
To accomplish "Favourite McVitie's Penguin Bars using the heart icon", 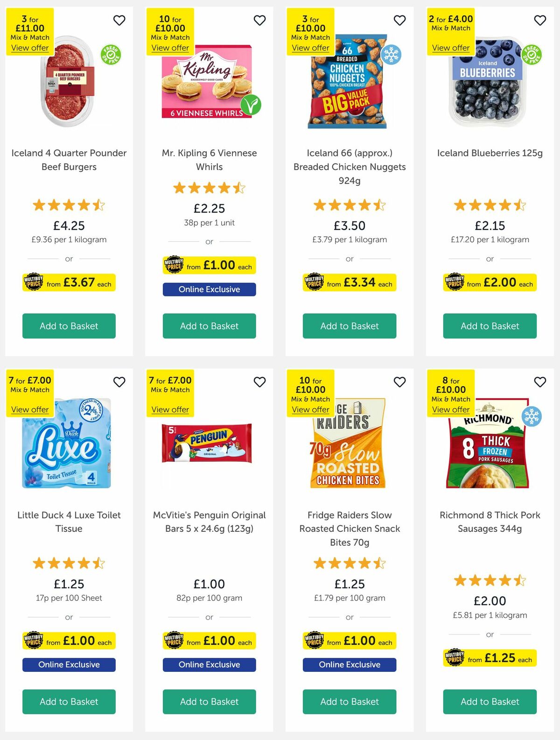I will coord(260,382).
